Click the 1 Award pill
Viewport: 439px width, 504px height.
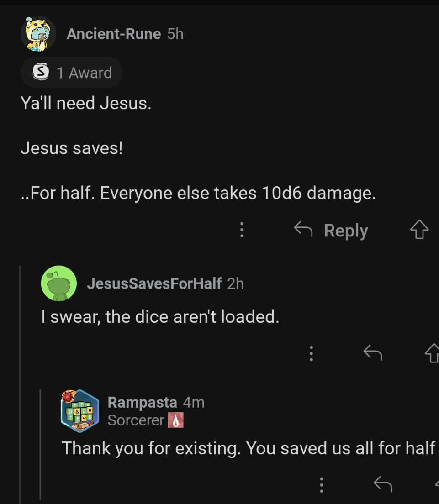71,72
